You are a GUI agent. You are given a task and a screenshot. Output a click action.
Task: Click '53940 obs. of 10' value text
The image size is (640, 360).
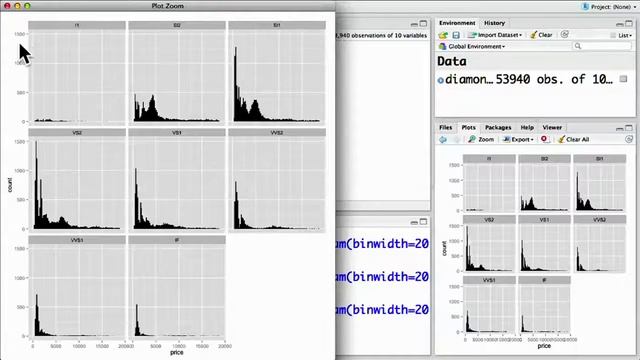click(x=554, y=79)
